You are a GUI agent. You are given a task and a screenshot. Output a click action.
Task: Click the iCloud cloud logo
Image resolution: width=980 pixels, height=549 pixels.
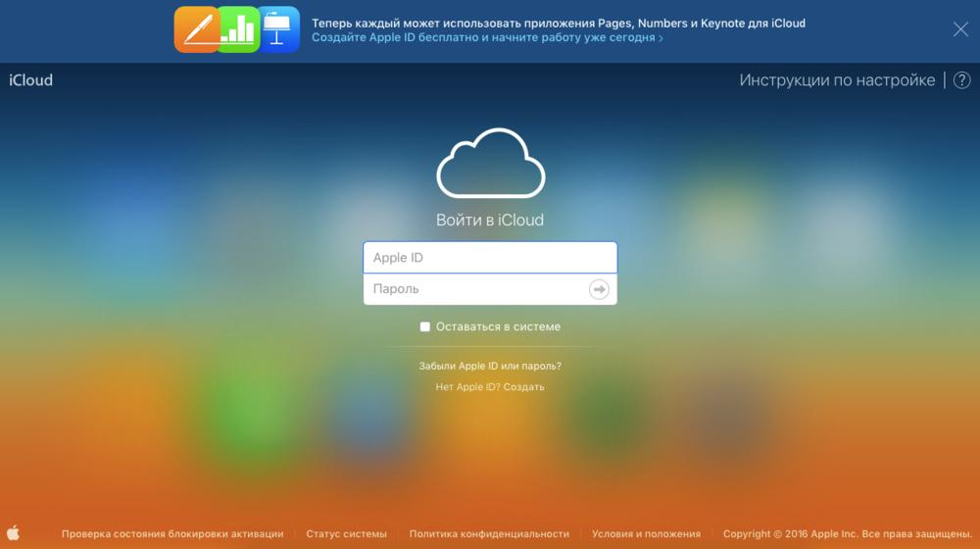point(491,163)
